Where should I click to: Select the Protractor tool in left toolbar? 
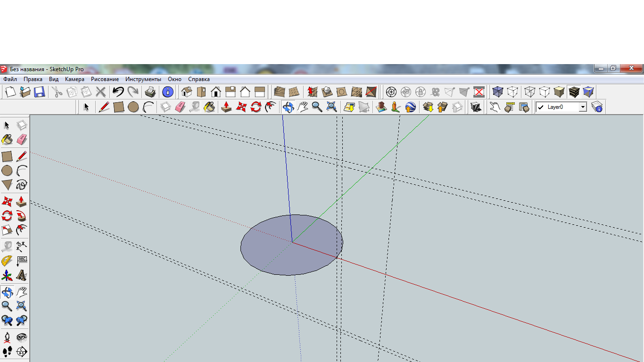[x=7, y=261]
